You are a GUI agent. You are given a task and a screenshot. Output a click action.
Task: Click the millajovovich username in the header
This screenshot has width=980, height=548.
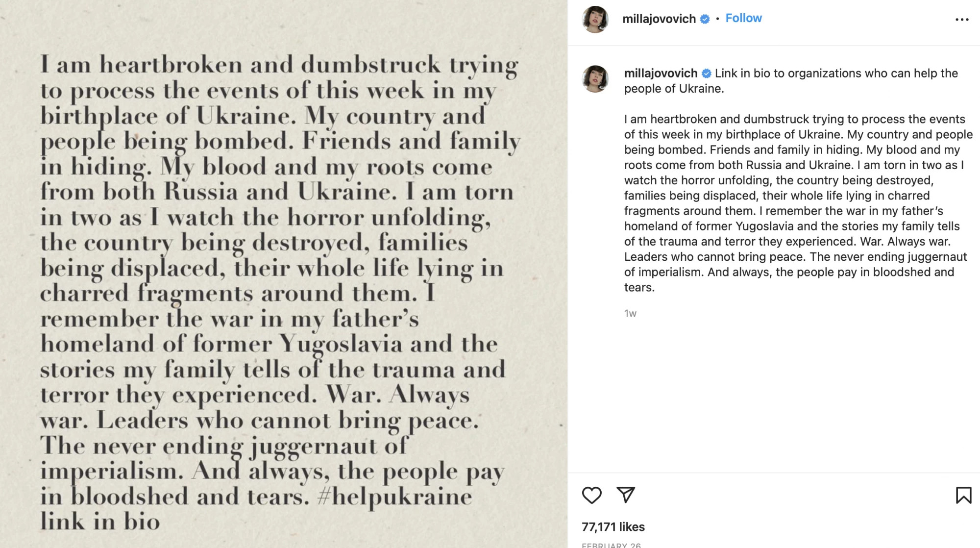pyautogui.click(x=659, y=19)
